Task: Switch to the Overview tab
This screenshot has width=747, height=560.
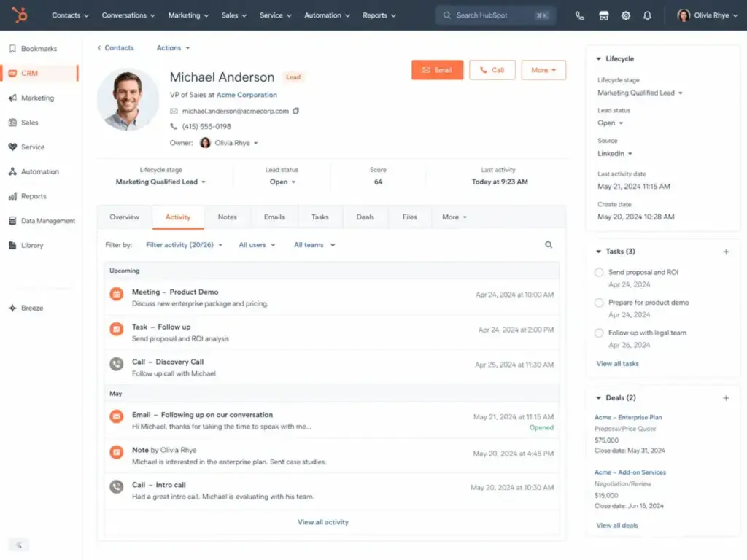Action: (124, 217)
